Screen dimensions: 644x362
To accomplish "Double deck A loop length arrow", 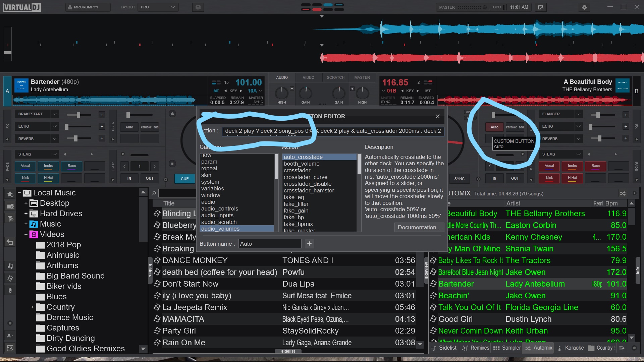I will point(154,166).
